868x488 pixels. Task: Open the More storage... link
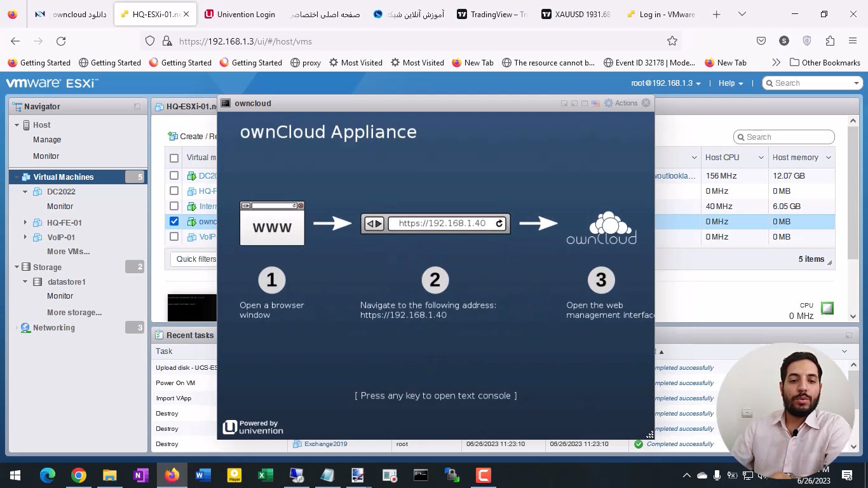pyautogui.click(x=74, y=313)
